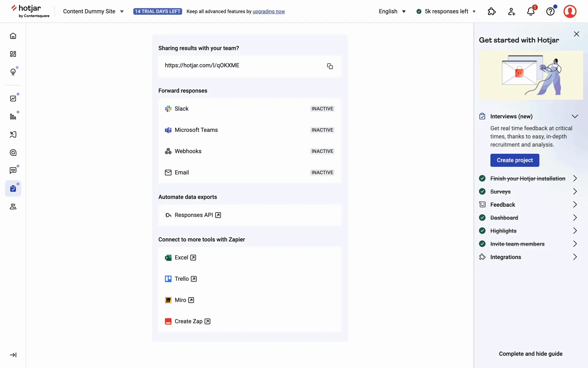The width and height of the screenshot is (588, 368).
Task: Follow the upgrading now link
Action: point(269,11)
